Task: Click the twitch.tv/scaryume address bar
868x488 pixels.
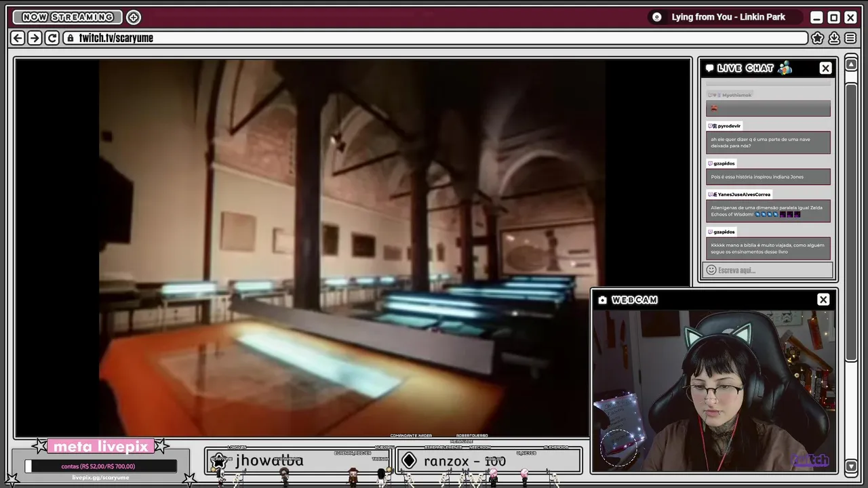Action: pyautogui.click(x=435, y=38)
